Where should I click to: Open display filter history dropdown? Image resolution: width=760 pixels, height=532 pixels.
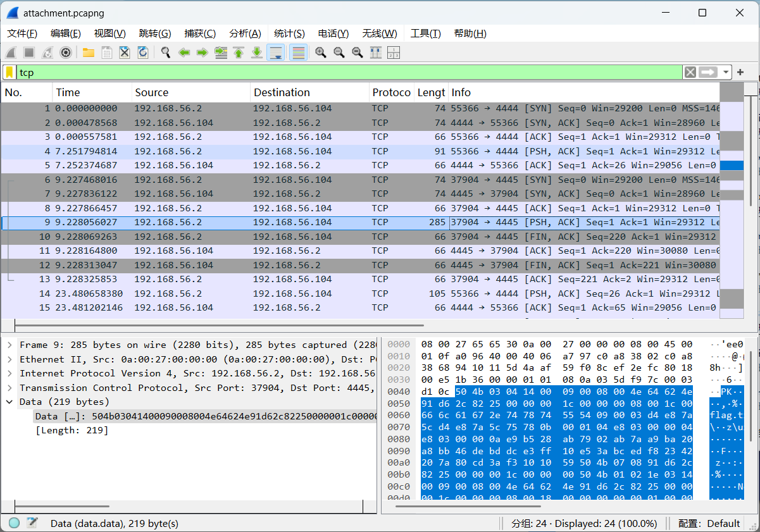coord(726,72)
